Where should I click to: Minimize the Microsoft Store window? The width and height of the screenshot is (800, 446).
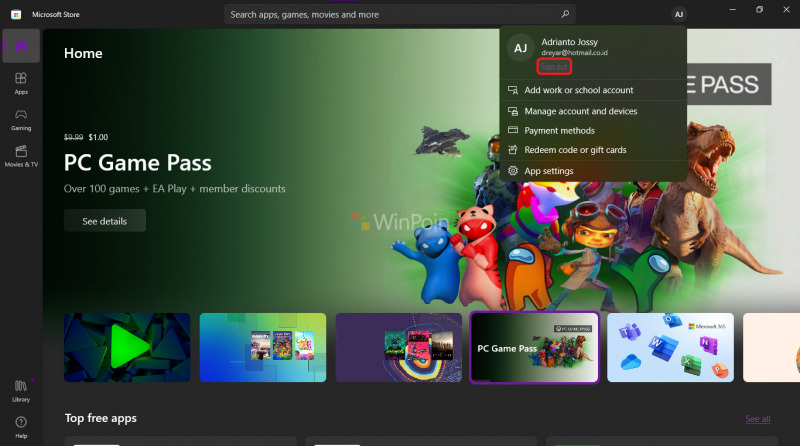click(x=733, y=10)
